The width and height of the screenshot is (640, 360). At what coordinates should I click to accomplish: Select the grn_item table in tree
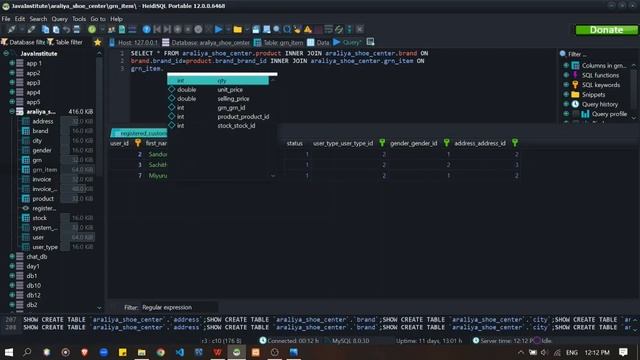pyautogui.click(x=45, y=169)
